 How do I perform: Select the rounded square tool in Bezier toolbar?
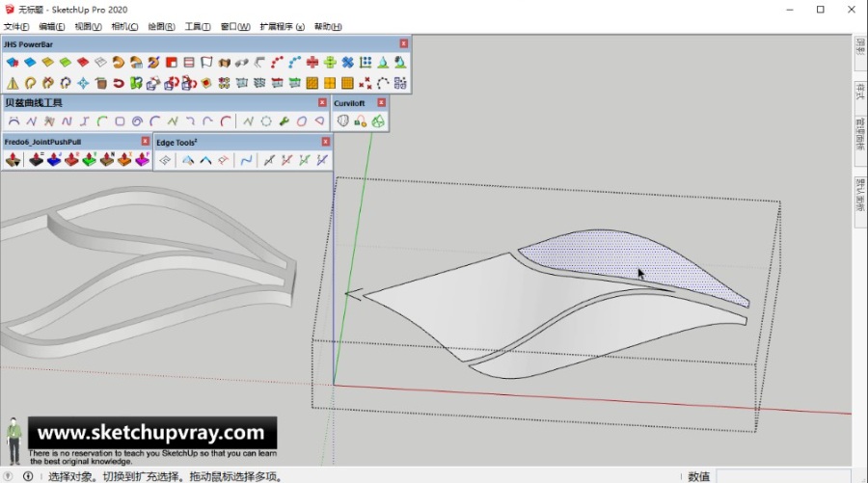click(x=120, y=121)
